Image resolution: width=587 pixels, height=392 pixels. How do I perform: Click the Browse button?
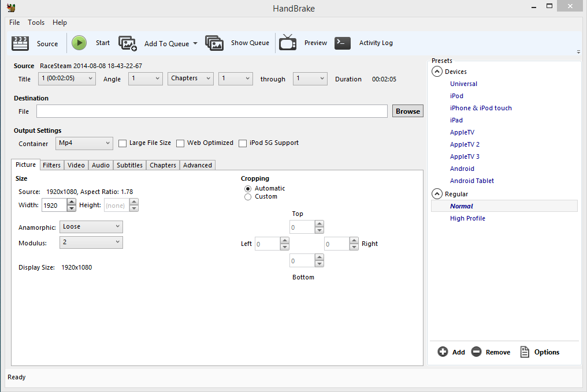(408, 111)
